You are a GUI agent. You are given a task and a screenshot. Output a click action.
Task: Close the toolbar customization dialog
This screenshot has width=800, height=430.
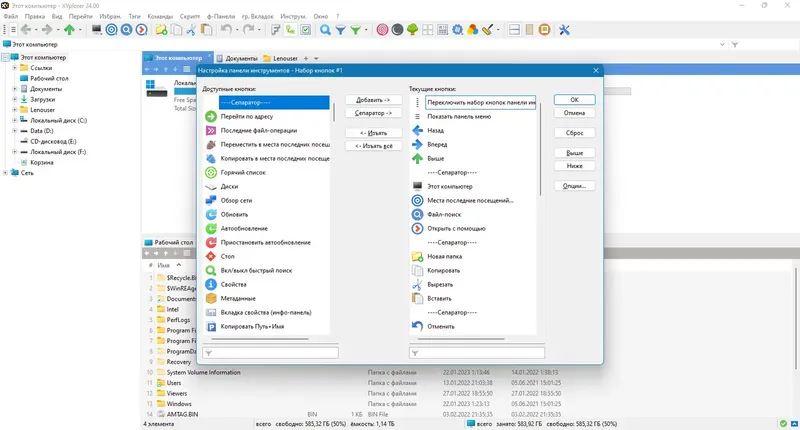[595, 70]
